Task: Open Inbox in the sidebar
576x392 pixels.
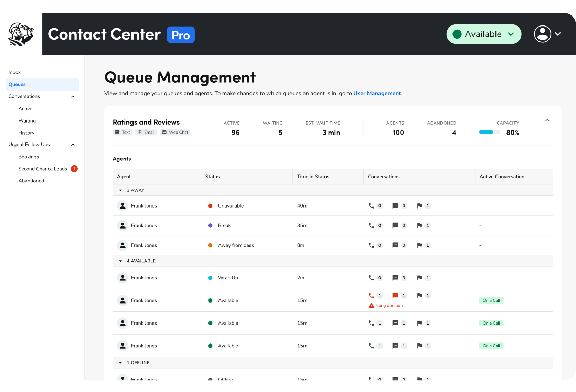Action: [14, 72]
